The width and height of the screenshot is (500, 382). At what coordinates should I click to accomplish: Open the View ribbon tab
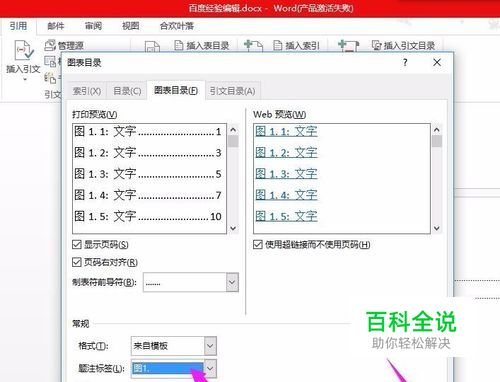130,26
